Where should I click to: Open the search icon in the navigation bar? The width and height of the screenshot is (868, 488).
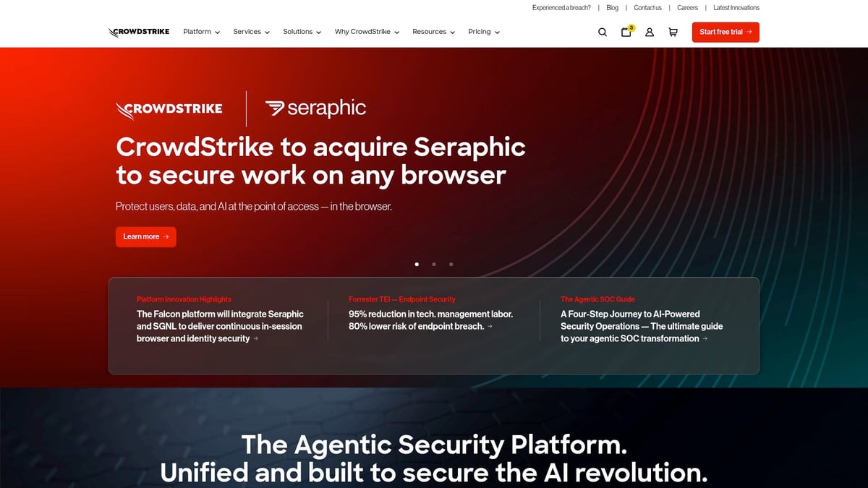click(602, 32)
